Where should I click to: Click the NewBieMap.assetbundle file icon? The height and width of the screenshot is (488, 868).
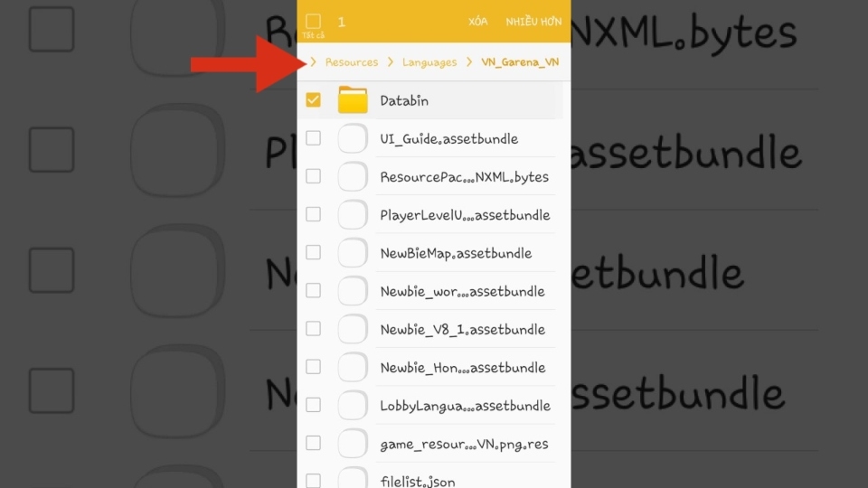(x=353, y=253)
